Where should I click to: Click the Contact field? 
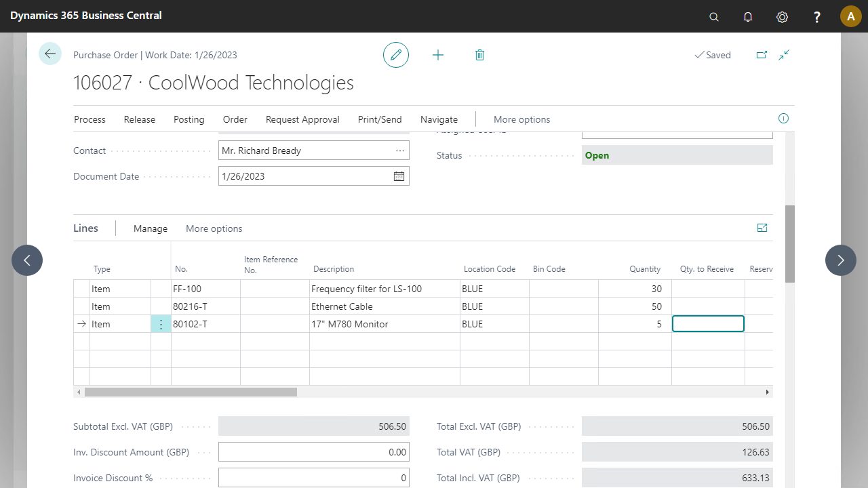click(x=314, y=150)
